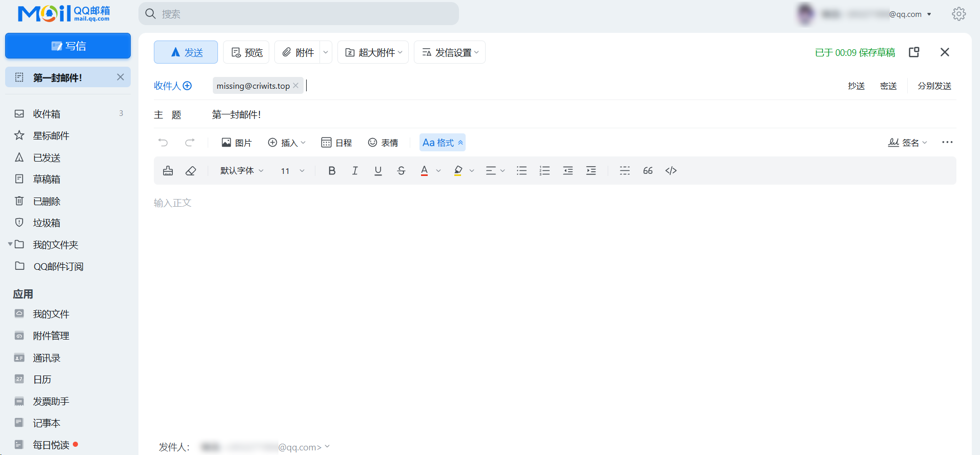
Task: Apply italic formatting to text
Action: click(355, 171)
